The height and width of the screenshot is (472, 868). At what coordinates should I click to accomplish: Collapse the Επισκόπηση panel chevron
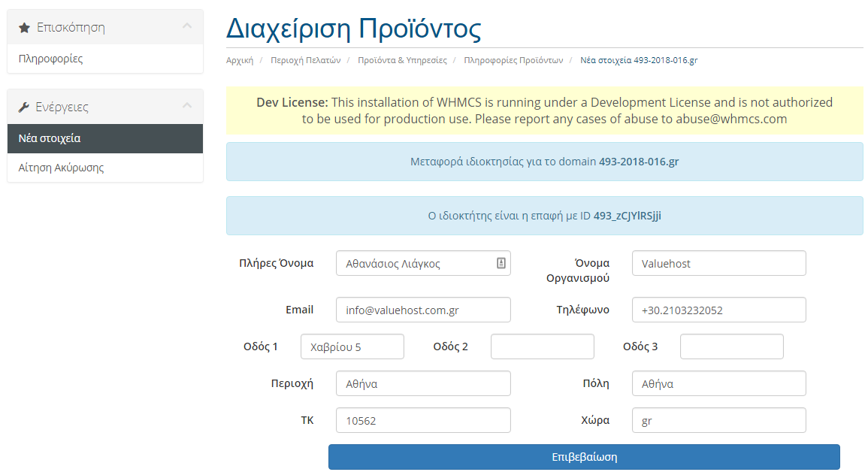point(187,27)
